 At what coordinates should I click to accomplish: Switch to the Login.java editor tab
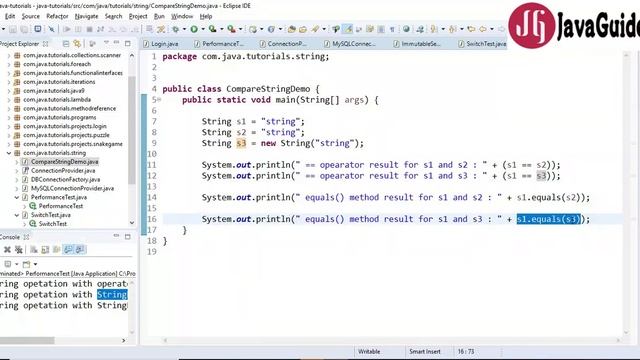[x=160, y=44]
